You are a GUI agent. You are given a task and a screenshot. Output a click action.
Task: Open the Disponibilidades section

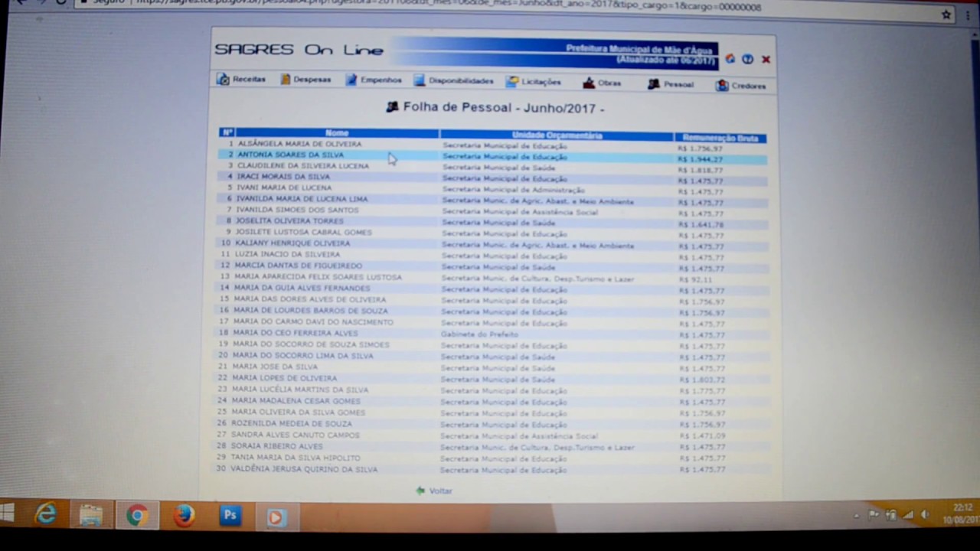tap(454, 81)
